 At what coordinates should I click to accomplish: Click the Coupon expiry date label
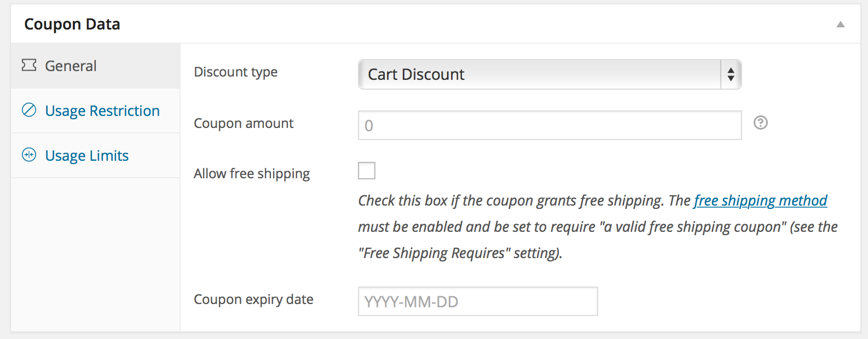point(253,300)
